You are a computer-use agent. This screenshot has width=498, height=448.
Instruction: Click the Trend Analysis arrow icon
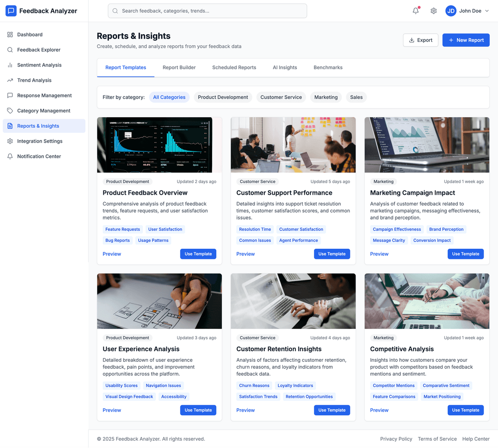click(10, 80)
